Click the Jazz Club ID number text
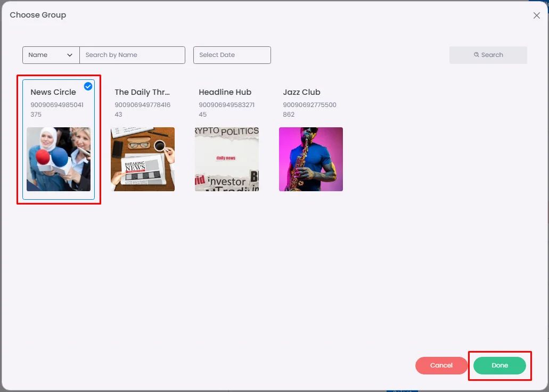The image size is (549, 392). [309, 110]
